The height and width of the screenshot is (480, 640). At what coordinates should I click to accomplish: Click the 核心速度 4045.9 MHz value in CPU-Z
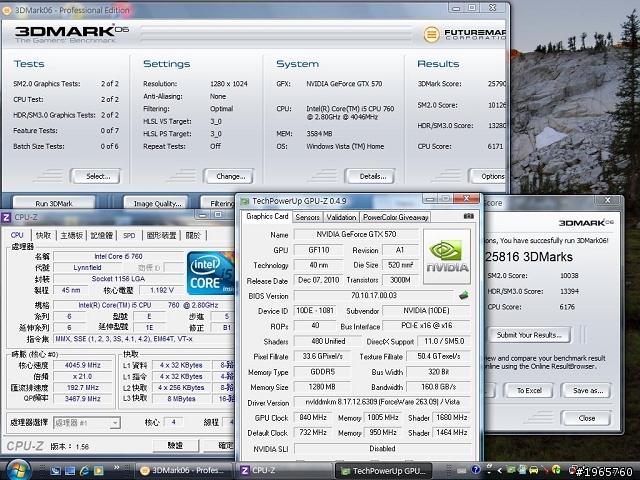(82, 365)
